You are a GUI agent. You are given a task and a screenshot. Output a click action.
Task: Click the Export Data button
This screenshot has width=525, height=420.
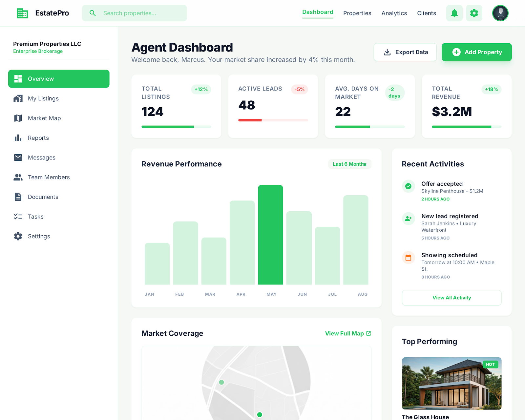(x=405, y=52)
